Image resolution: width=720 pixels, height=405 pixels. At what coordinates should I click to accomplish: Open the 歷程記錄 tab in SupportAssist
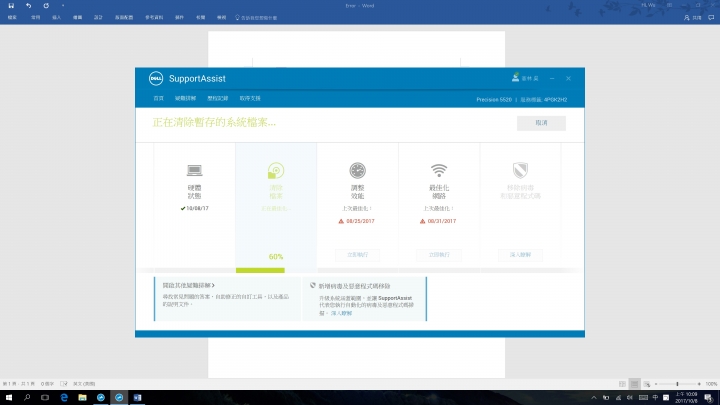[218, 98]
